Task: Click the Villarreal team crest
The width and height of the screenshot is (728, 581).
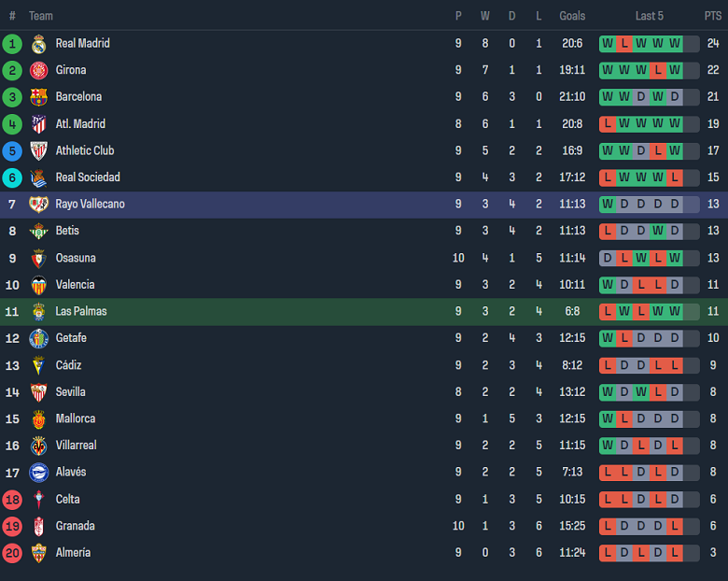Action: point(38,446)
